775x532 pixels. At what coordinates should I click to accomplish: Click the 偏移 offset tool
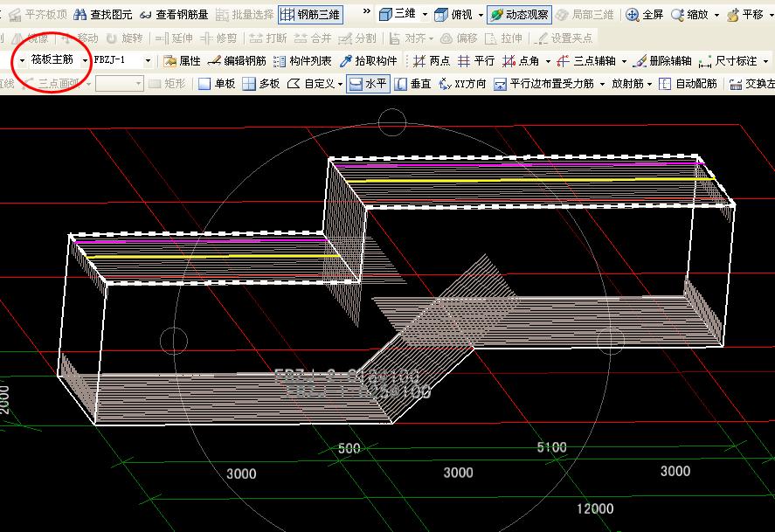[x=459, y=38]
